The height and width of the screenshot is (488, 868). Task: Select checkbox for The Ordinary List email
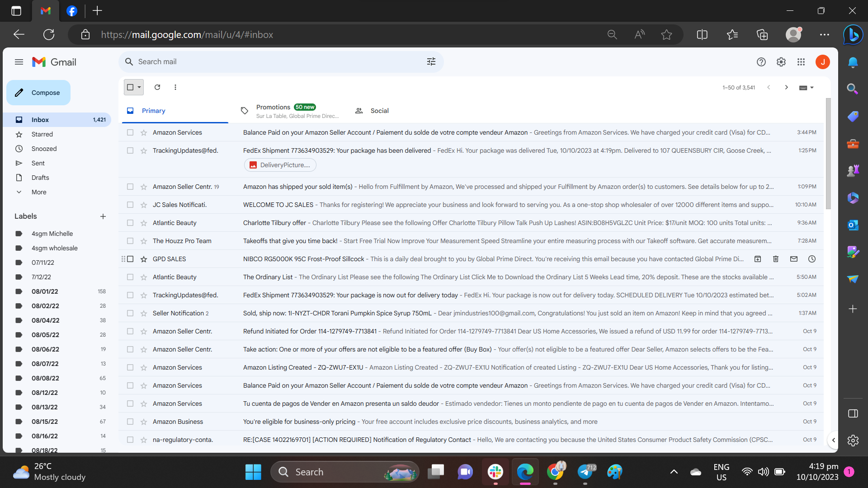coord(130,277)
